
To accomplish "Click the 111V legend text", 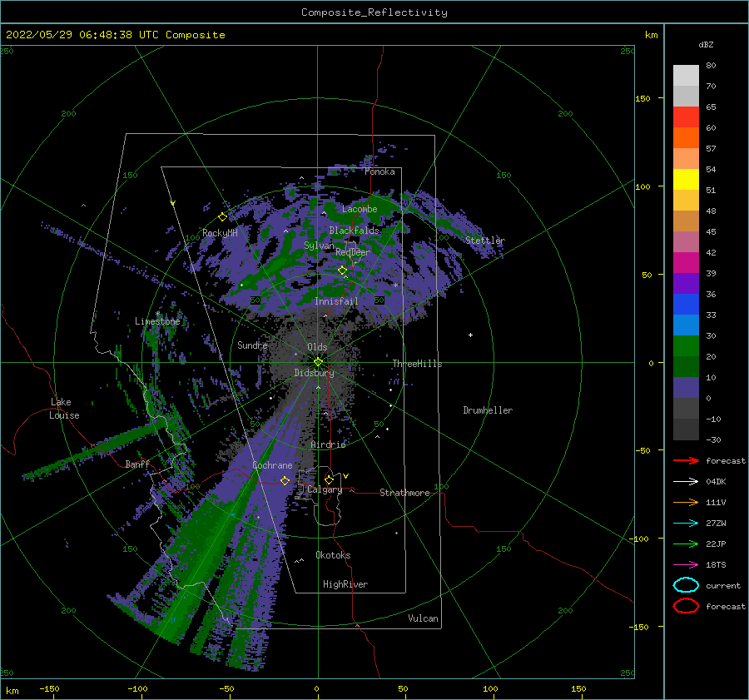I will pyautogui.click(x=716, y=502).
